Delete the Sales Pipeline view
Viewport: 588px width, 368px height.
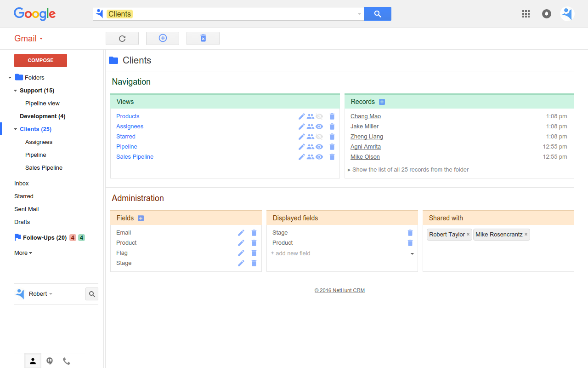click(332, 157)
